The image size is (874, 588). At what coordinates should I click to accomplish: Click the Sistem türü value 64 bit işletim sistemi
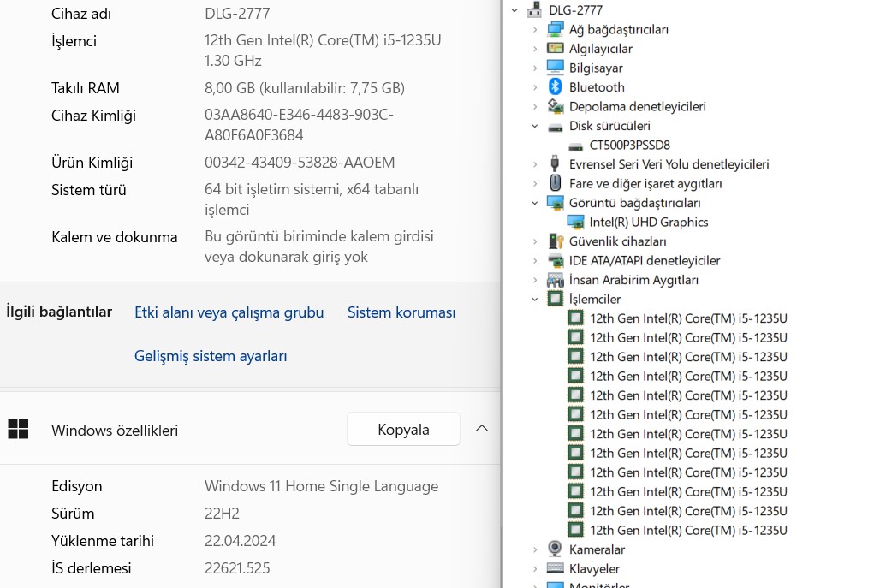click(x=312, y=199)
